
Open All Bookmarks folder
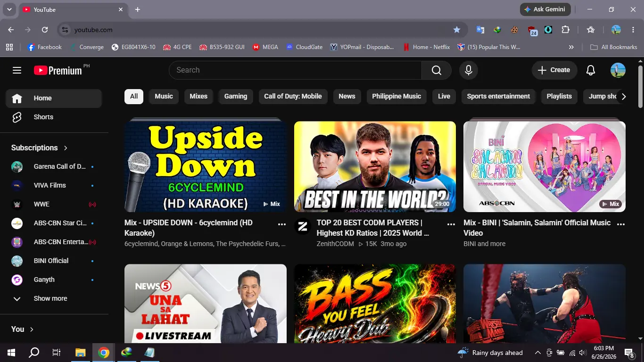(x=613, y=47)
